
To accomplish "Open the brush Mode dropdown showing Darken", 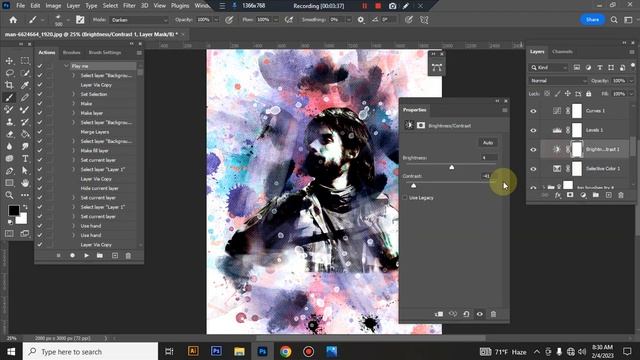I will coord(139,20).
